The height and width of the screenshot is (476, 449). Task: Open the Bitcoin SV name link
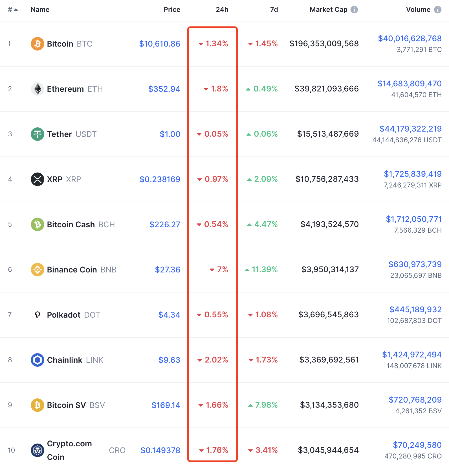click(66, 405)
